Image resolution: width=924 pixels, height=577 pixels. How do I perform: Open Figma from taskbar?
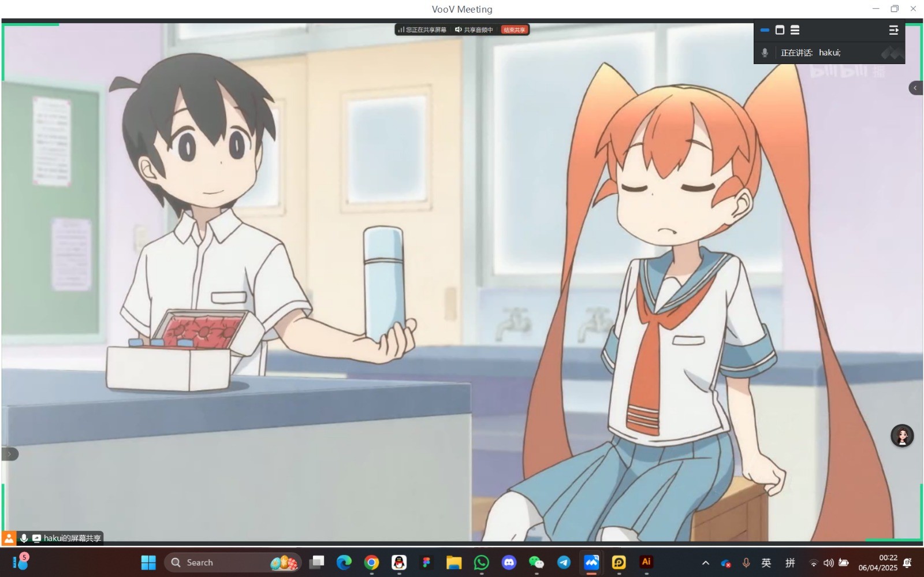click(x=427, y=563)
